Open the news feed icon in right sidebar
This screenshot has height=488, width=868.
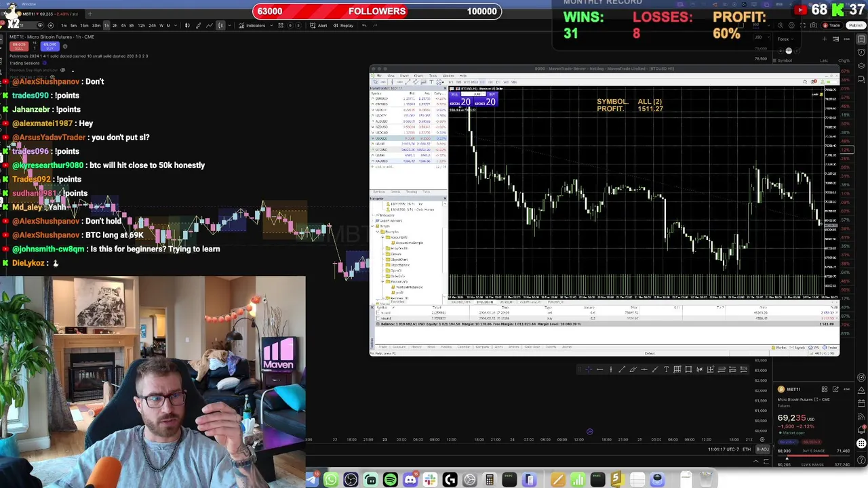tap(861, 416)
